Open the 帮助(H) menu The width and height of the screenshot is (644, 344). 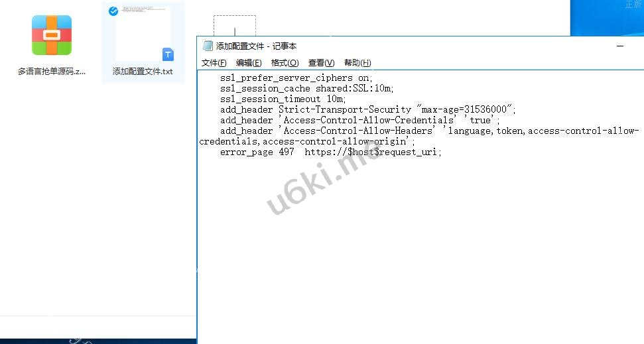pos(357,63)
